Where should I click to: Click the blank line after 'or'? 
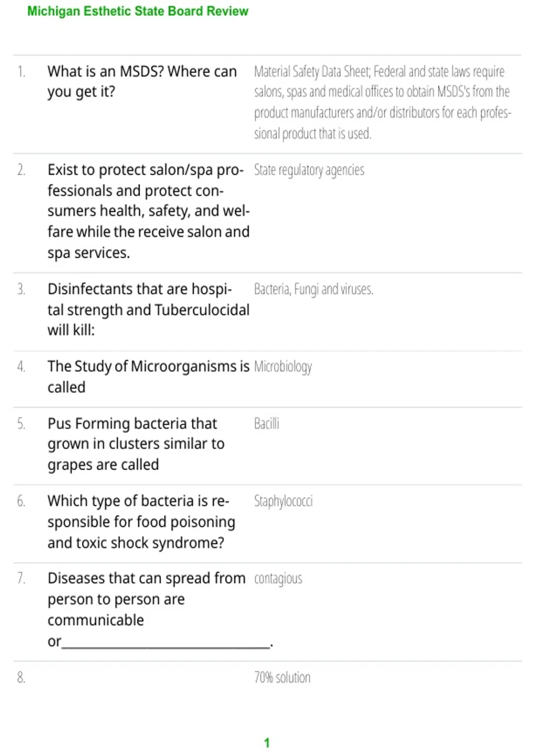click(x=166, y=644)
